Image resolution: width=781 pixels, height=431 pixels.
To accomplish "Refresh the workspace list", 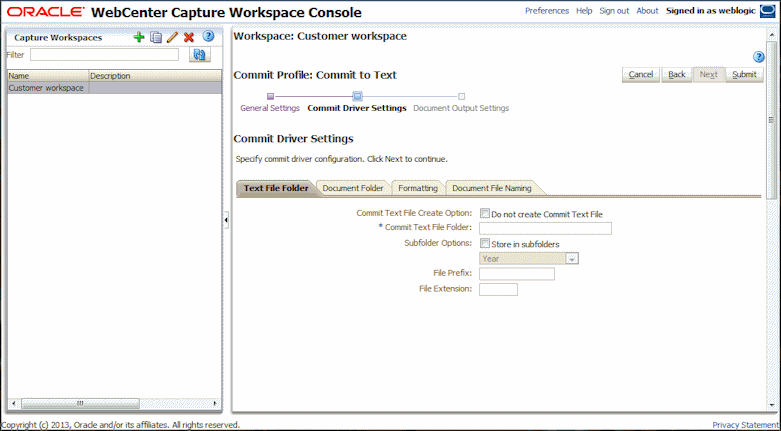I will coord(200,55).
